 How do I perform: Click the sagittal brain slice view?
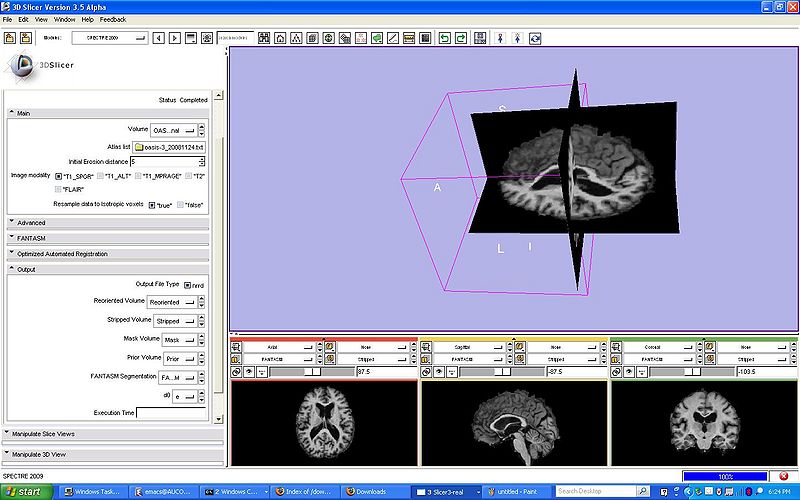coord(514,423)
